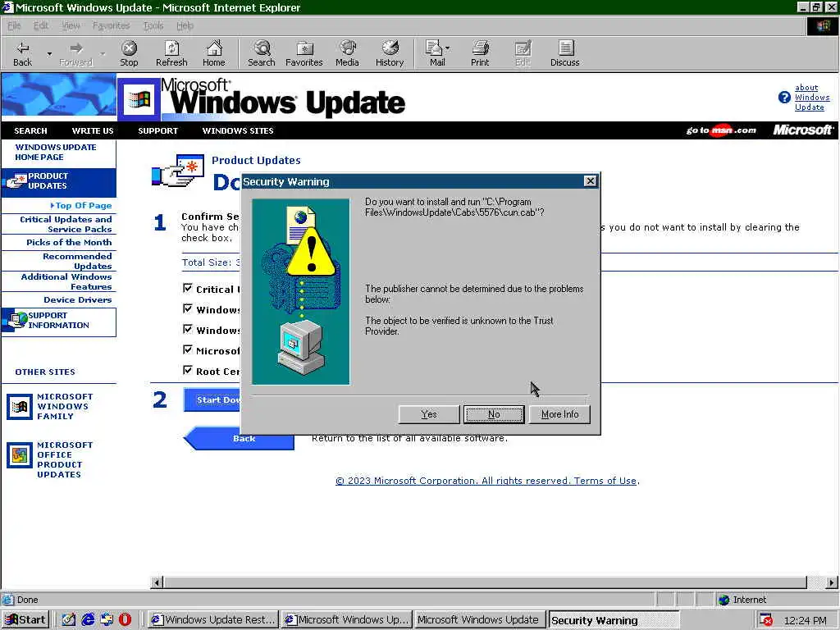Print the page with the Print icon
Image resolution: width=840 pixels, height=630 pixels.
(x=480, y=53)
